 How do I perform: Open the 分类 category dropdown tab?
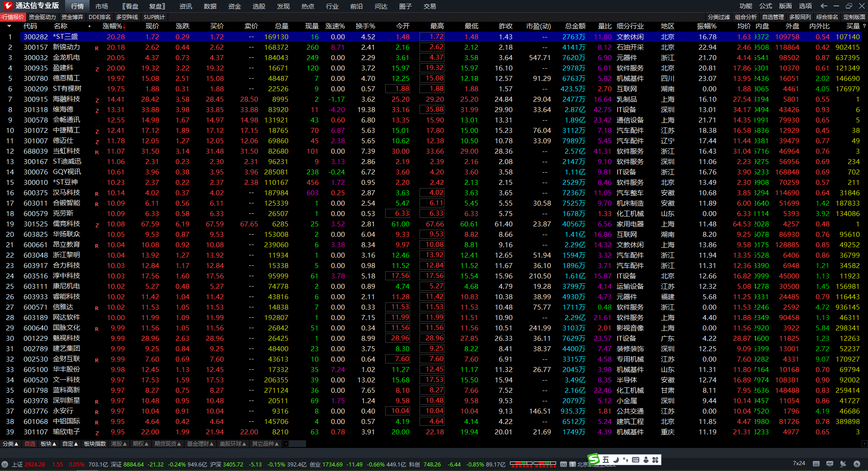click(10, 444)
